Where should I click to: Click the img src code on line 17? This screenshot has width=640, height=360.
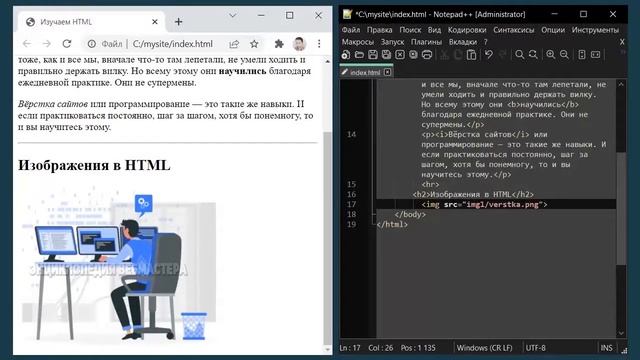[484, 204]
